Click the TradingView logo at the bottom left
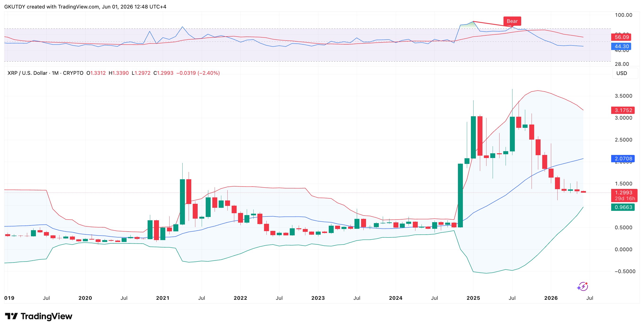Image resolution: width=644 pixels, height=329 pixels. point(38,316)
